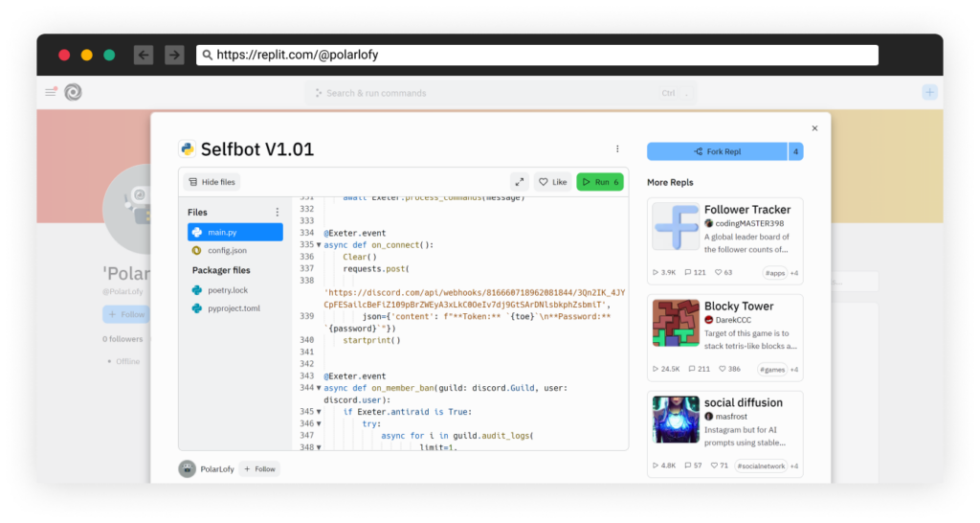Click the browser back arrow button

pos(144,55)
